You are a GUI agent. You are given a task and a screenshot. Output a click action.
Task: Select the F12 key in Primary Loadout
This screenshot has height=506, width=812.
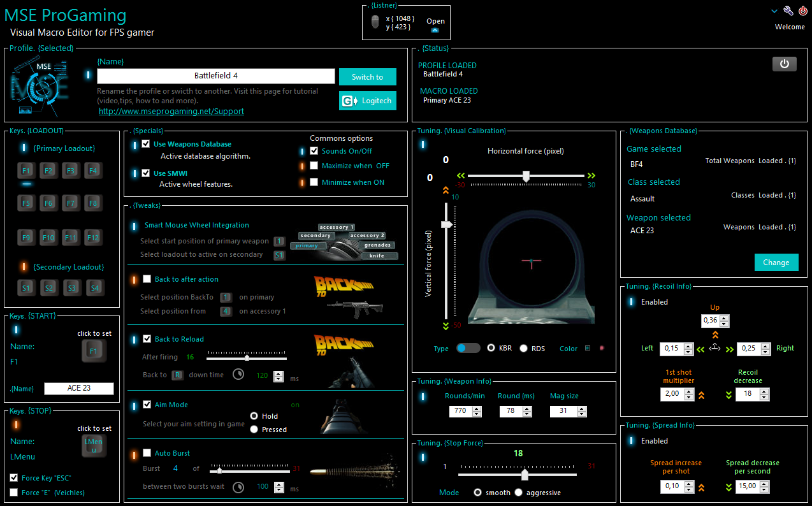tap(93, 238)
